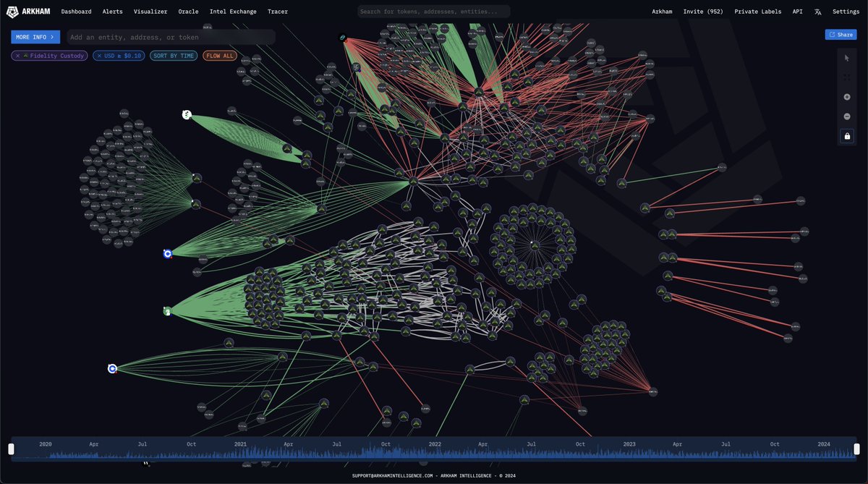Click the 2024 label on the timeline
The height and width of the screenshot is (484, 868).
(x=824, y=443)
